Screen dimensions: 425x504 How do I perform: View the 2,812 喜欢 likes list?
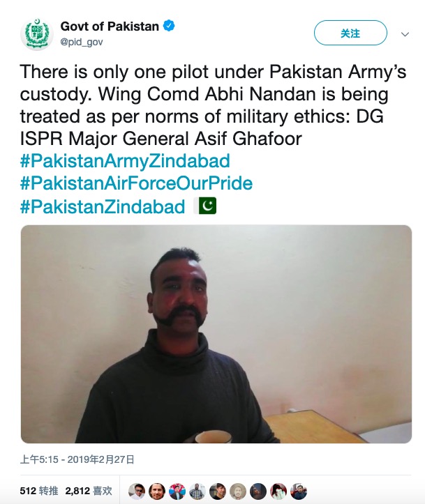tap(88, 491)
